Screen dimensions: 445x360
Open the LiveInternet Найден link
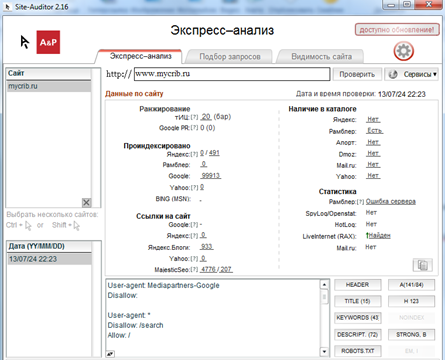pos(379,236)
